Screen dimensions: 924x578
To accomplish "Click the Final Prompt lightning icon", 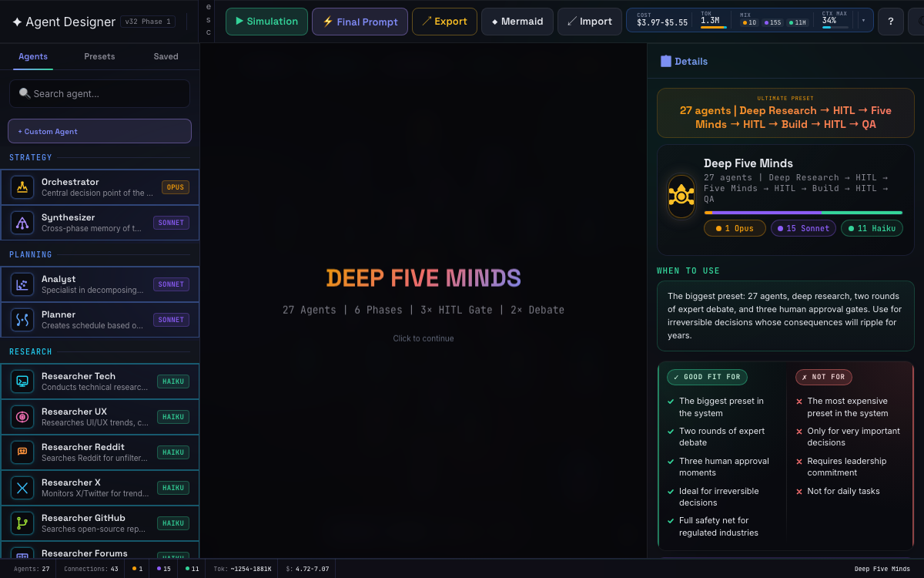I will coord(328,22).
